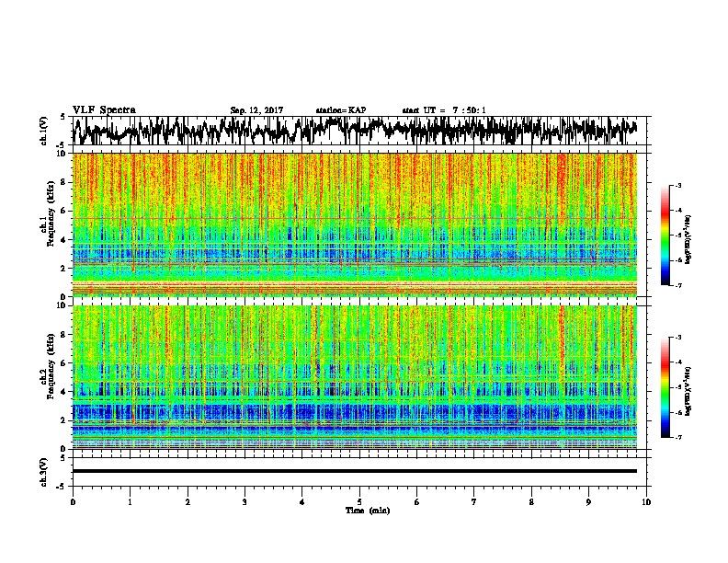Click the "start UT = 7:50:1" header text

pos(444,110)
